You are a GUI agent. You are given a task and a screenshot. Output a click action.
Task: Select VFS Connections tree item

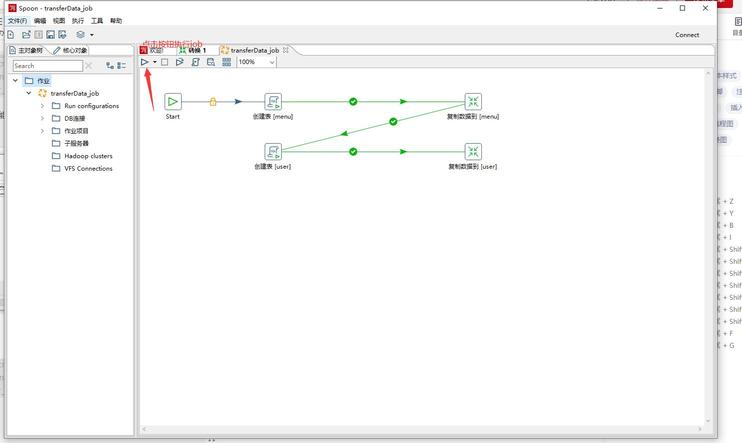tap(82, 168)
